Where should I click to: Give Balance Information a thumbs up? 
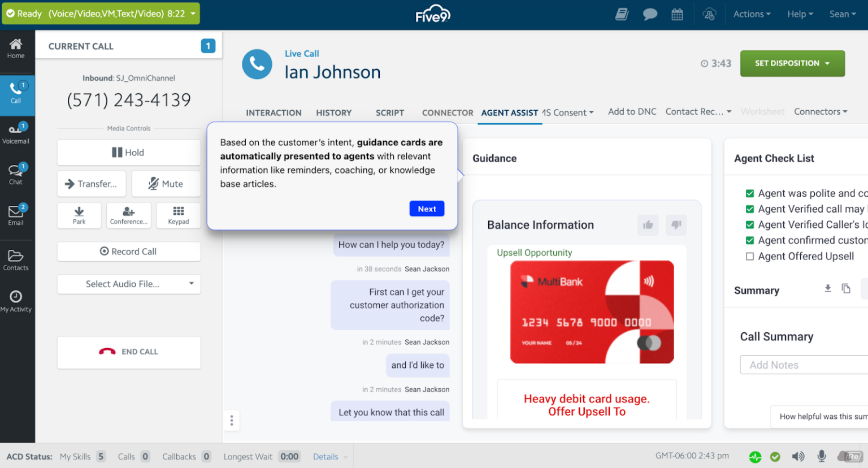pyautogui.click(x=648, y=225)
